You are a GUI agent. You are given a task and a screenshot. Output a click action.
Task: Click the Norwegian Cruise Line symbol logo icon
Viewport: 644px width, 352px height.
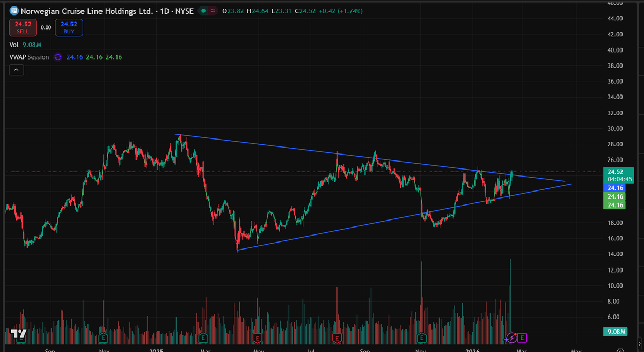pyautogui.click(x=13, y=11)
